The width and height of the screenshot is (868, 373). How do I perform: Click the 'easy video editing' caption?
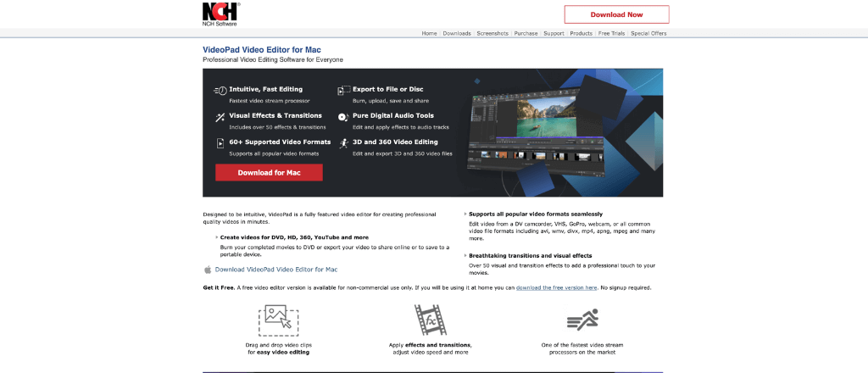(x=283, y=352)
